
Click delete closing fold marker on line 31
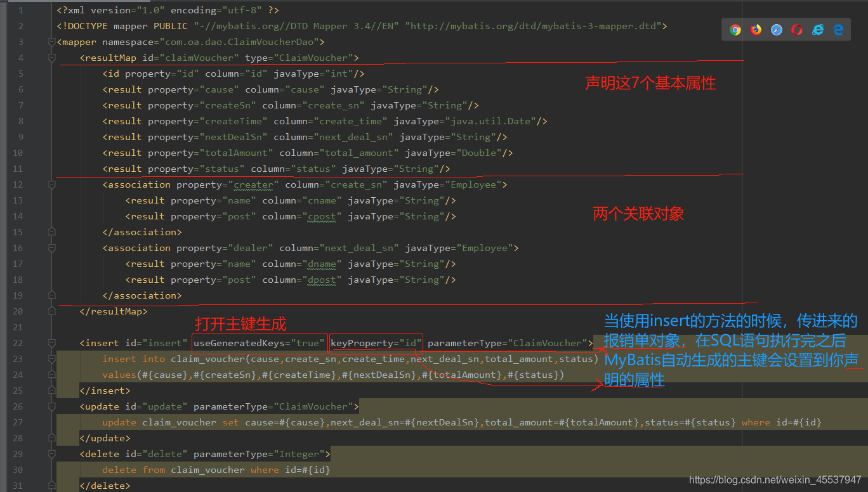point(52,486)
